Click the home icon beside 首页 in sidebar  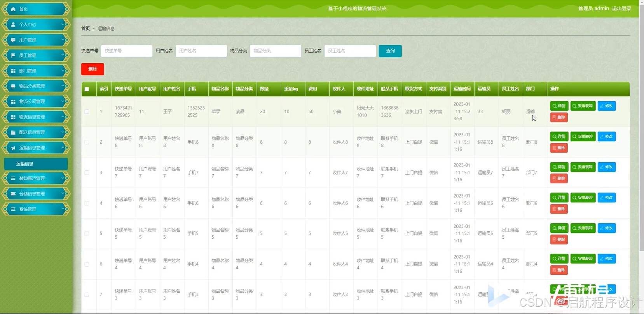tap(13, 9)
